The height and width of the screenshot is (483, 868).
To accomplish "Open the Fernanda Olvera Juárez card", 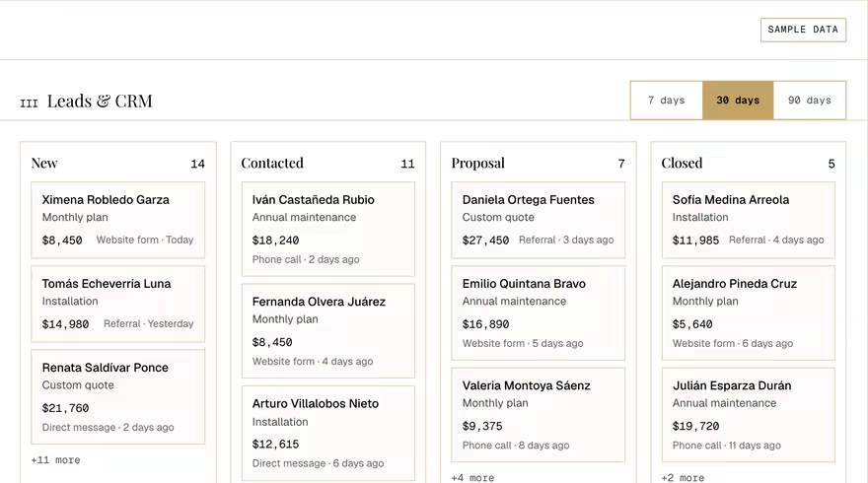I will [328, 331].
